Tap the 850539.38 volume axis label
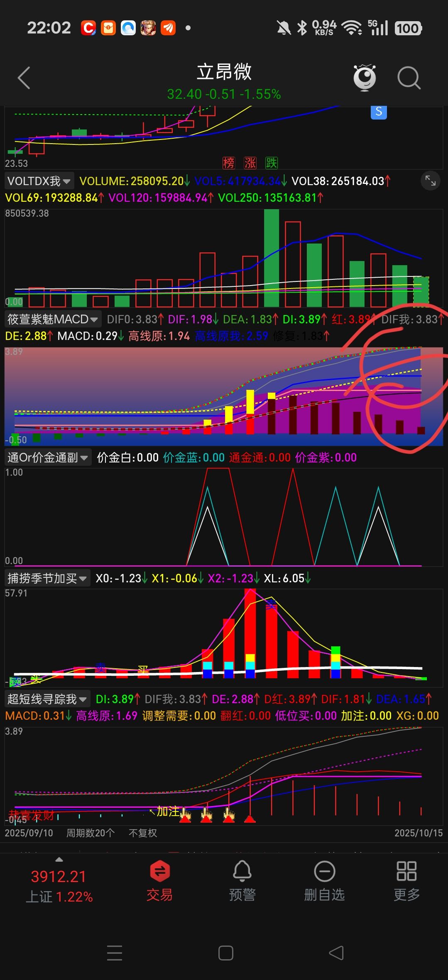The height and width of the screenshot is (980, 448). click(x=27, y=213)
